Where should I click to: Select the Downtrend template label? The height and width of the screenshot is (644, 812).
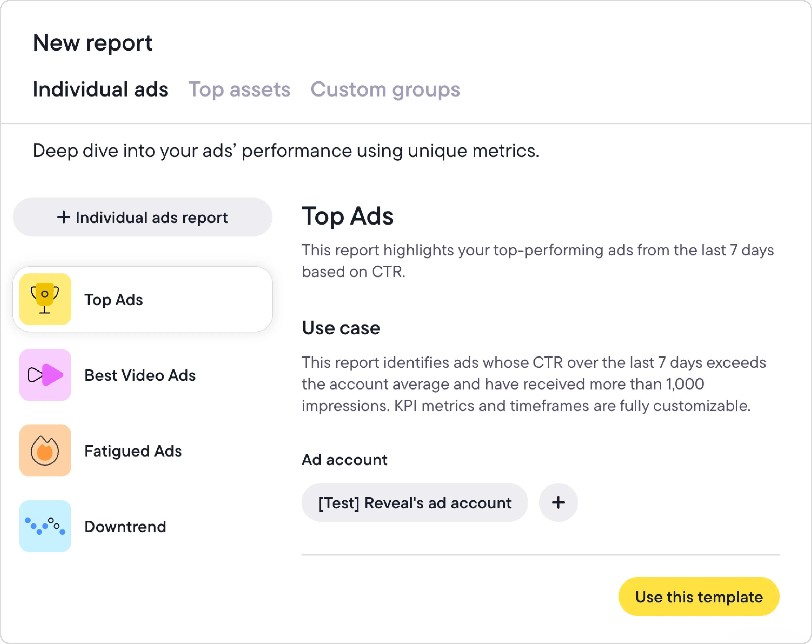[x=125, y=527]
